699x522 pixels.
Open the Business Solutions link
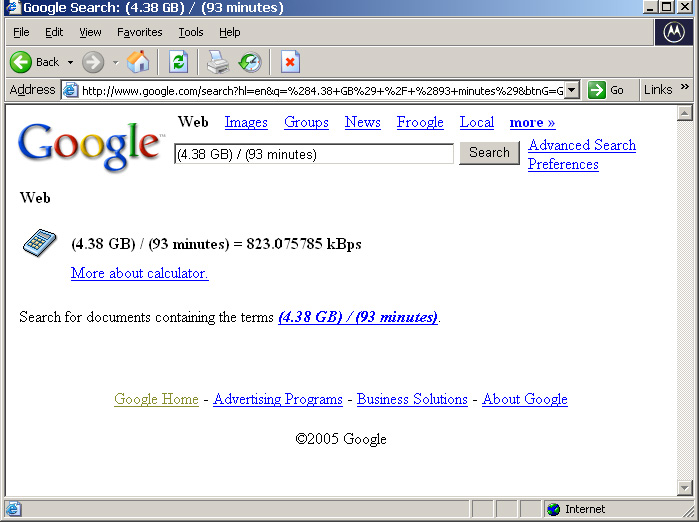tap(412, 399)
